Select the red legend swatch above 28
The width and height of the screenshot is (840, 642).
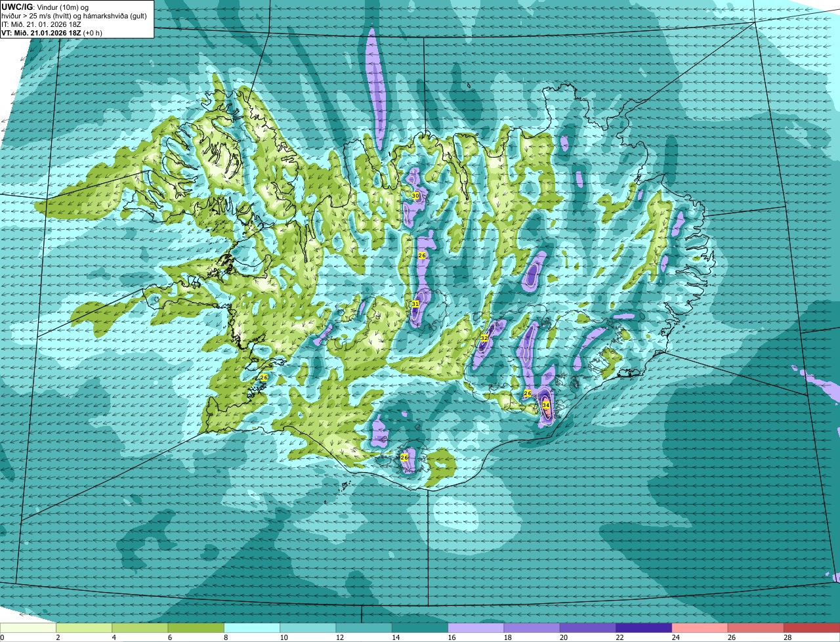click(812, 628)
